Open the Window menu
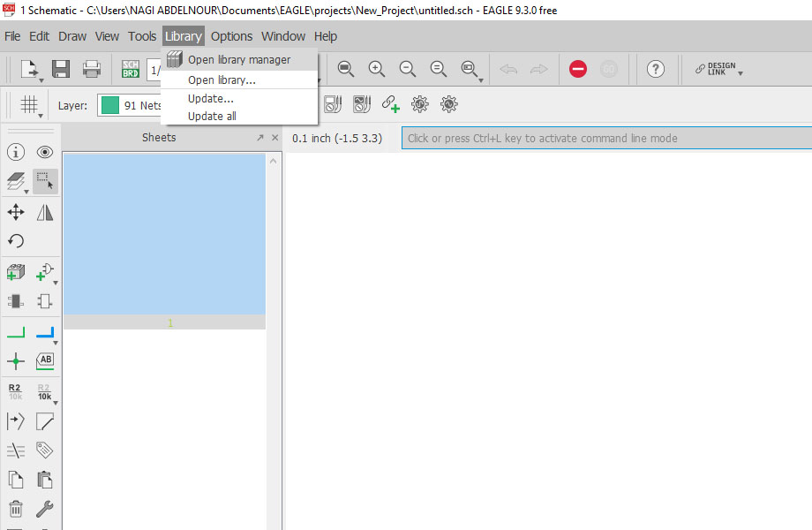Screen dimensions: 812x530 pos(283,36)
